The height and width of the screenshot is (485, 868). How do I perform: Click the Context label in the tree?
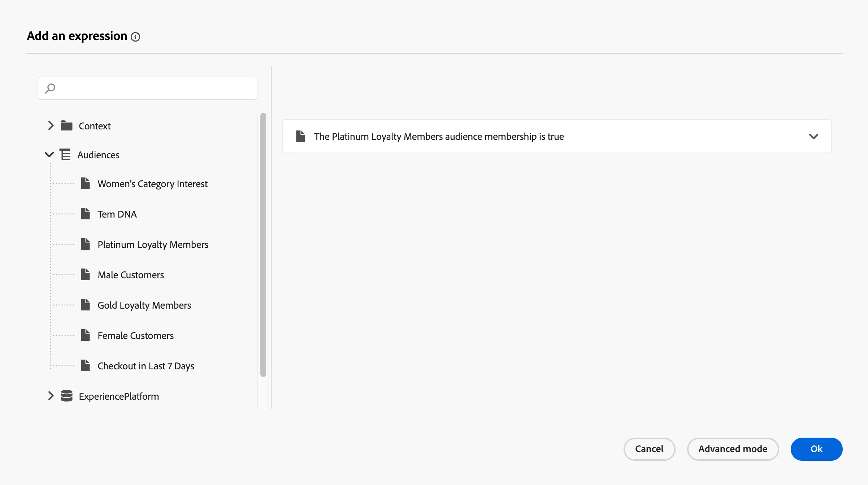95,126
